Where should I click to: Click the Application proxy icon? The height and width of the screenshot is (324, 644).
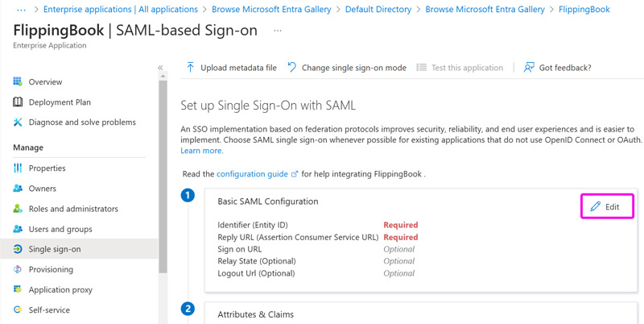(18, 289)
